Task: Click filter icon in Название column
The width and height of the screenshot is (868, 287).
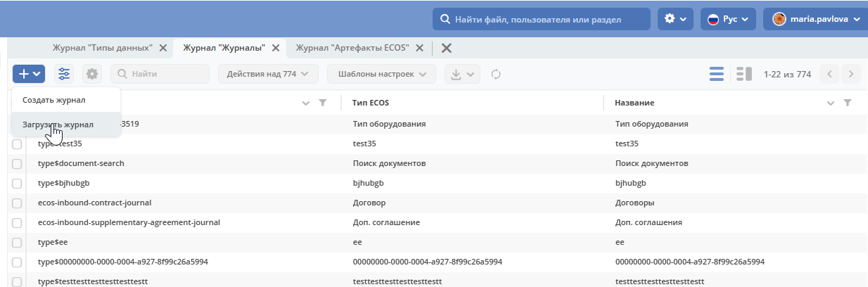Action: pyautogui.click(x=848, y=103)
